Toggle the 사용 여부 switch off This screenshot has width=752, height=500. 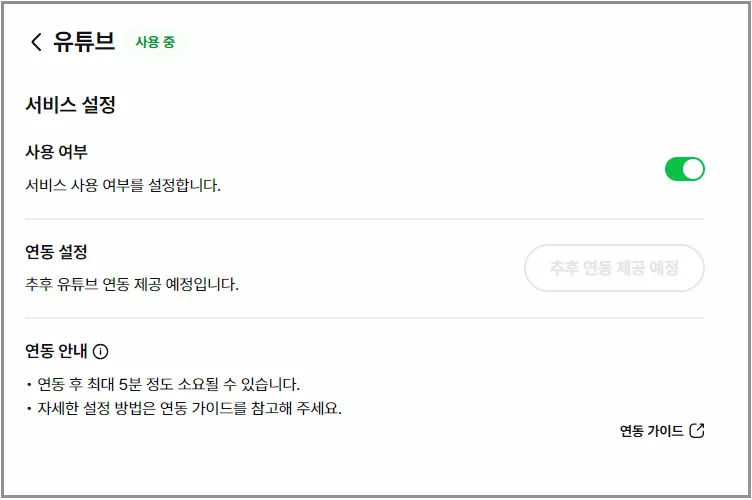684,169
